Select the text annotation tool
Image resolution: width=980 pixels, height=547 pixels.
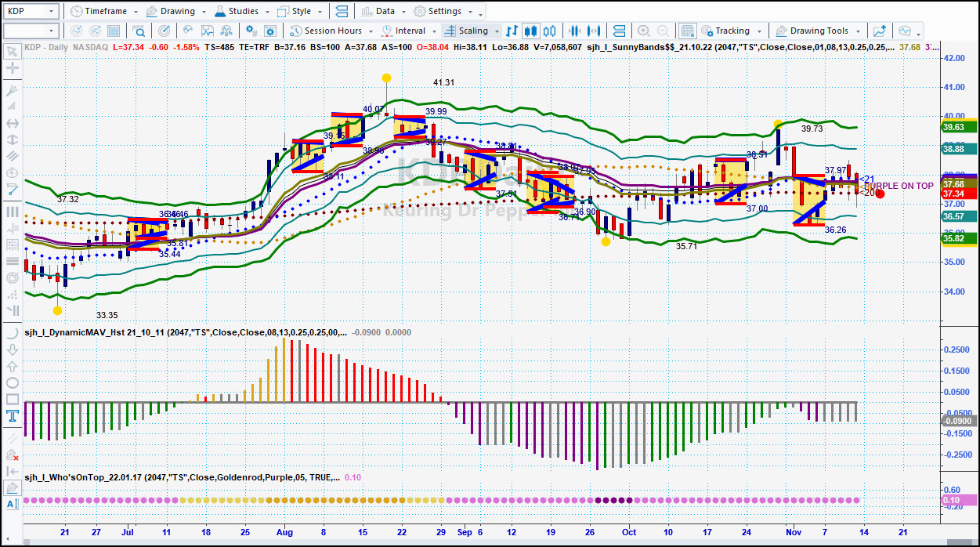[x=13, y=416]
